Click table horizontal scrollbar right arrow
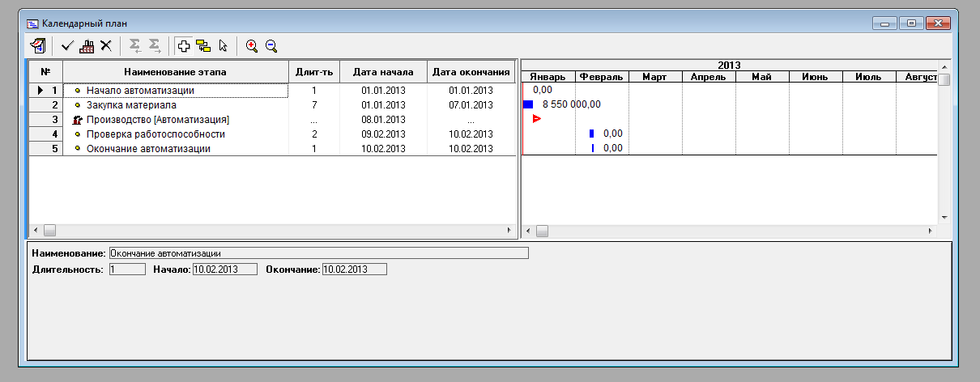The width and height of the screenshot is (980, 382). [510, 231]
